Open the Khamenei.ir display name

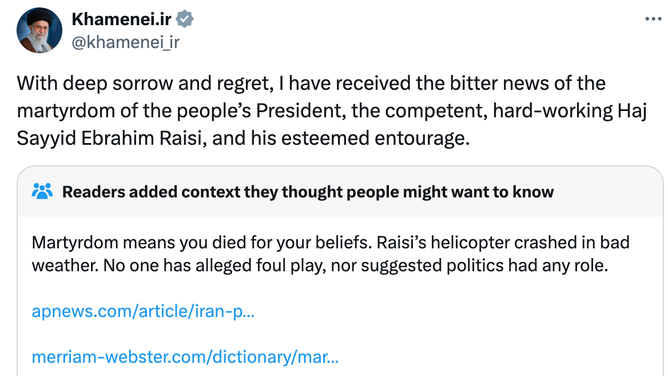pyautogui.click(x=121, y=19)
